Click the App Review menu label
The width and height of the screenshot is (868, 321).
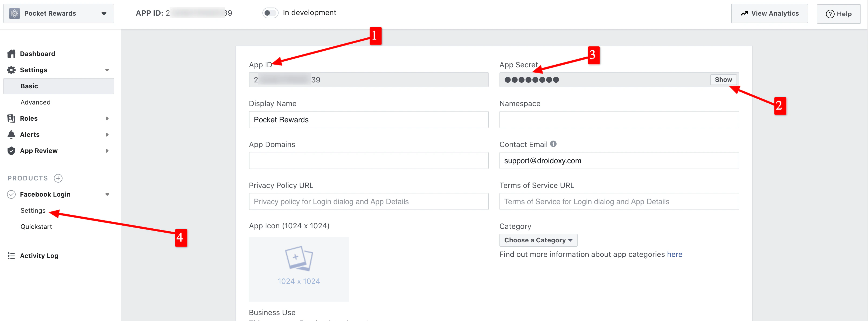(x=39, y=151)
